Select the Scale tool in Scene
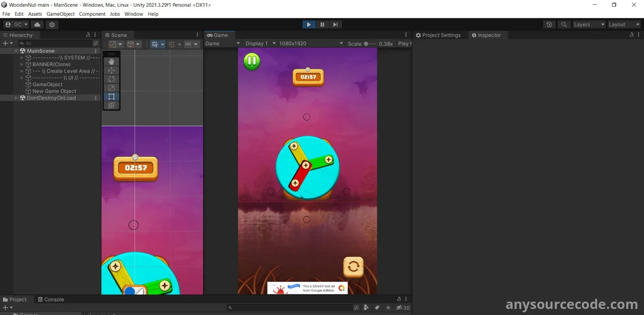Screen dimensions: 644x315 (x=111, y=88)
